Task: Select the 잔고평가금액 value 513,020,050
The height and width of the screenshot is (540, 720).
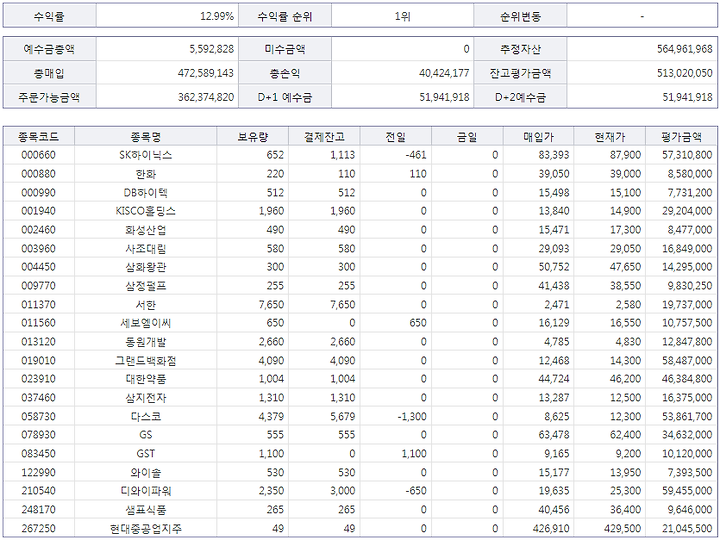Action: tap(685, 73)
